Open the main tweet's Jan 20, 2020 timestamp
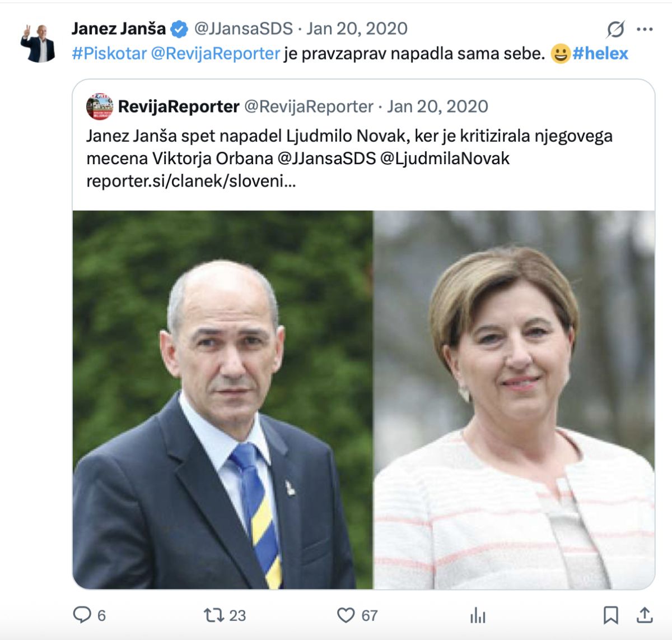 [357, 29]
